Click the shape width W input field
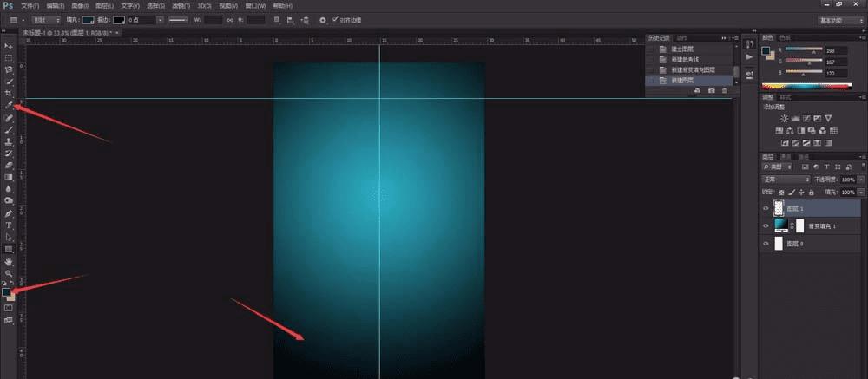868x379 pixels. pos(214,20)
